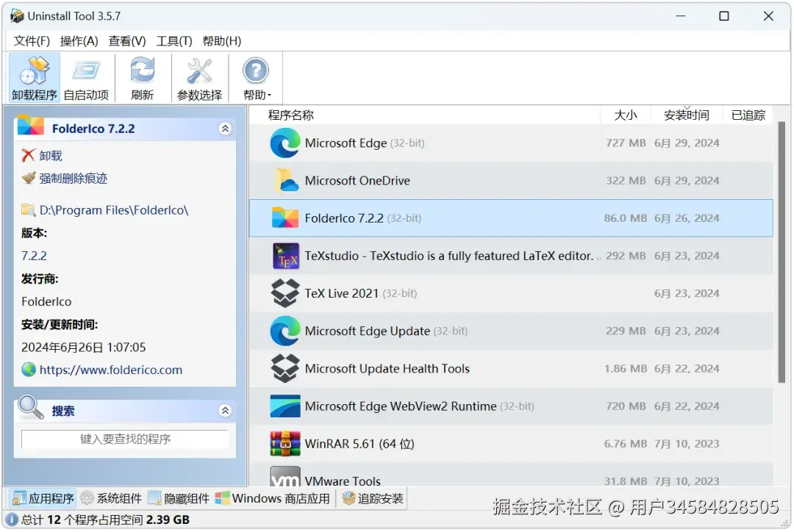Click the 追踪安装 button
The width and height of the screenshot is (794, 532).
point(373,499)
